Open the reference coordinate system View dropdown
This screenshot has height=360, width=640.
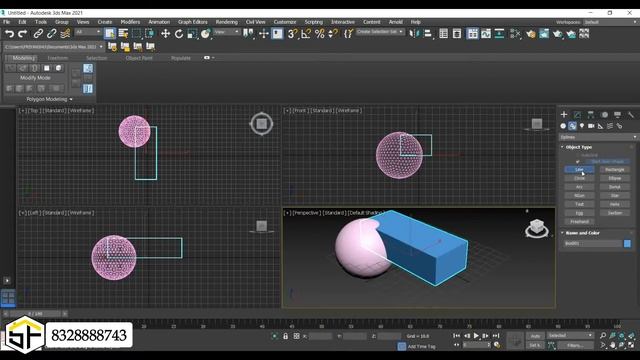(227, 32)
